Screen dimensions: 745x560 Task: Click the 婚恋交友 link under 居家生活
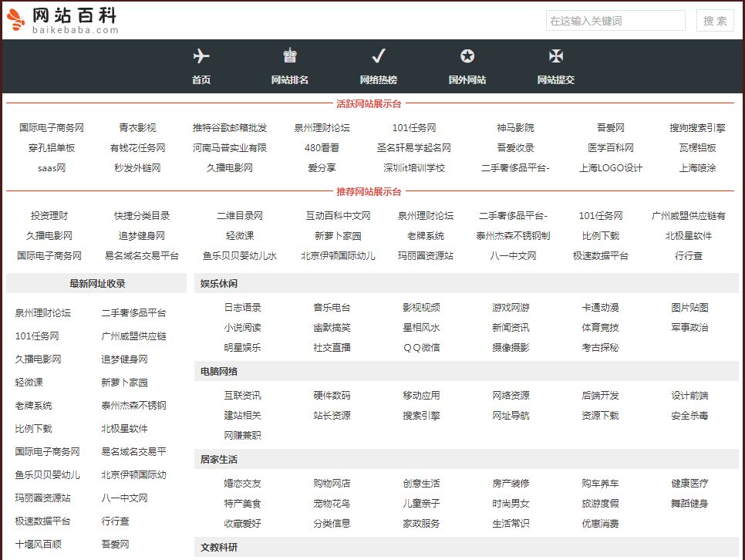click(241, 483)
